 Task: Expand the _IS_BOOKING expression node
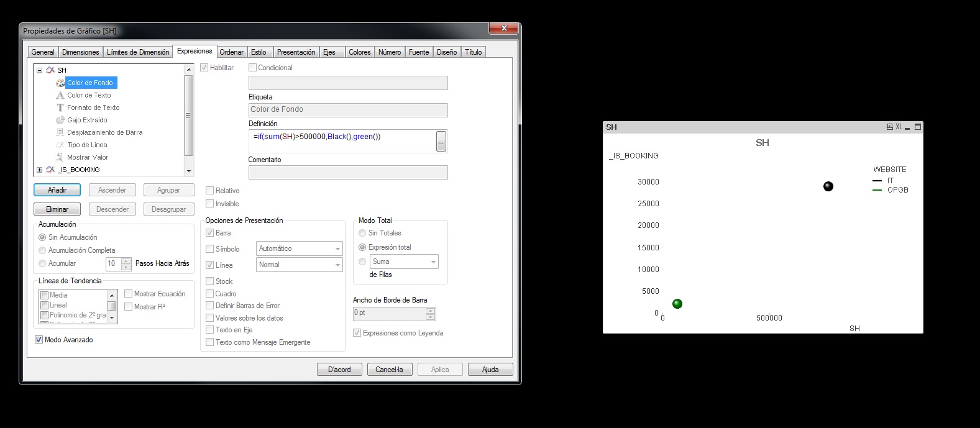pyautogui.click(x=39, y=170)
